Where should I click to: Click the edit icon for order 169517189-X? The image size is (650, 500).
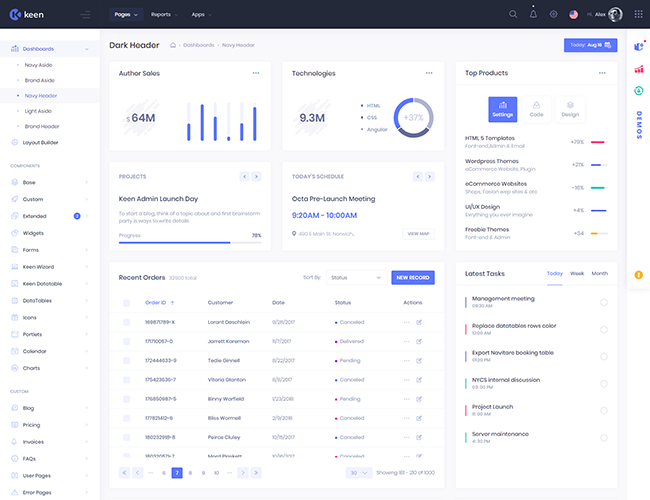pos(419,322)
